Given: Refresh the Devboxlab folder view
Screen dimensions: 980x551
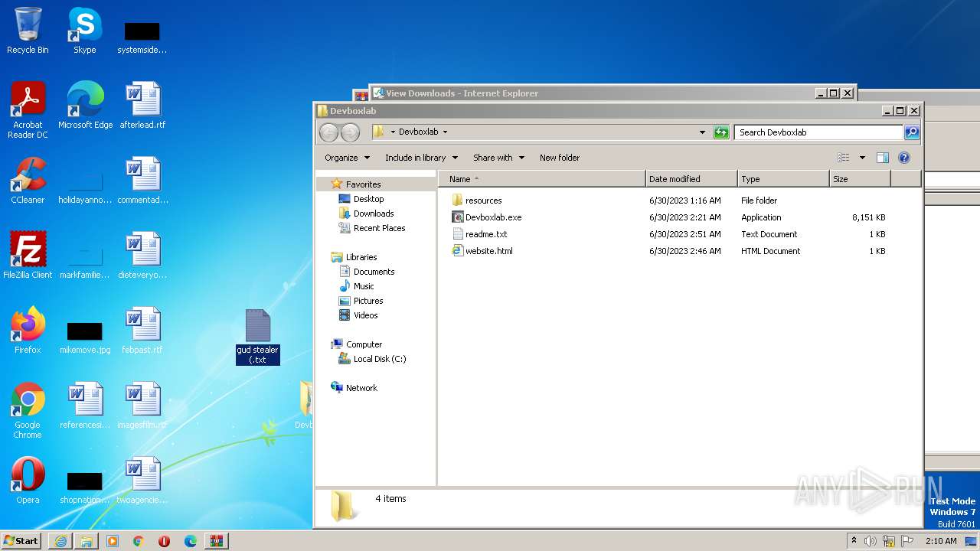Looking at the screenshot, I should point(721,132).
